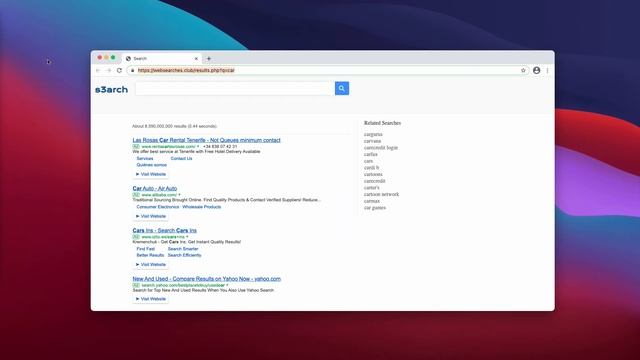Viewport: 640px width, 360px height.
Task: Click Visit Website under Cars Ins result
Action: (x=151, y=264)
